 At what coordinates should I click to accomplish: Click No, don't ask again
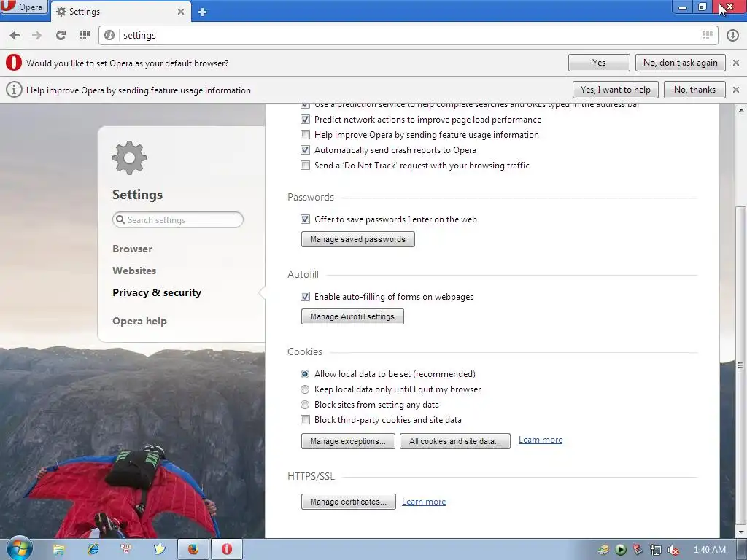[681, 63]
